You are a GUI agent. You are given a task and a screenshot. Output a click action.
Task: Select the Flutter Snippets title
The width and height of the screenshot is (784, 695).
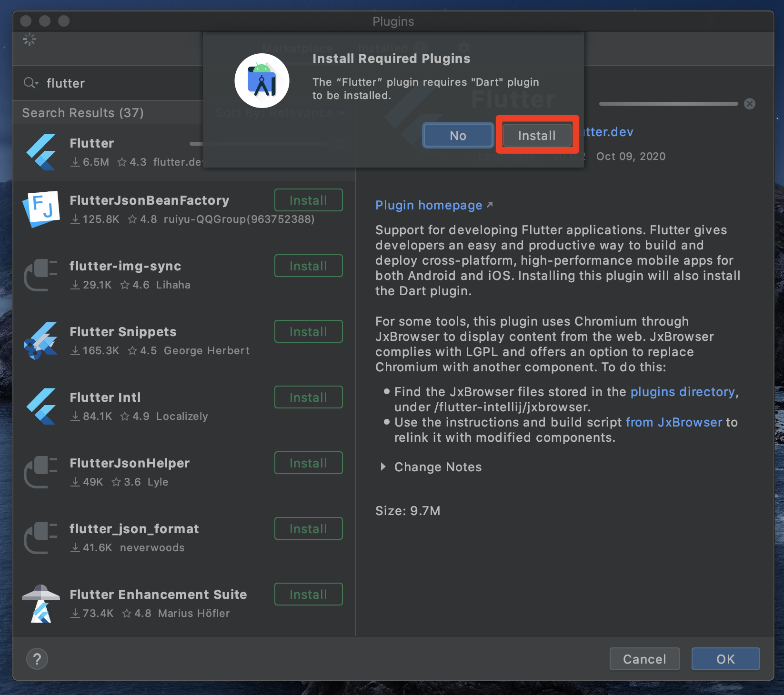pos(123,332)
